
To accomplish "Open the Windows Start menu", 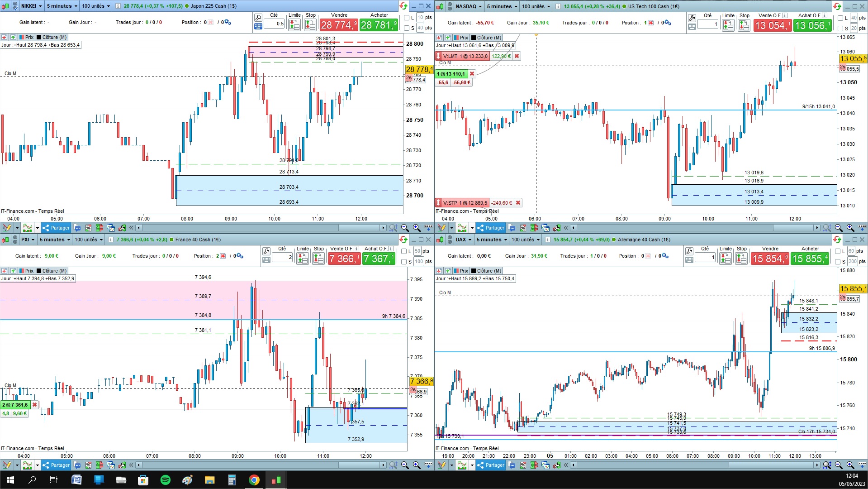I will click(x=10, y=480).
